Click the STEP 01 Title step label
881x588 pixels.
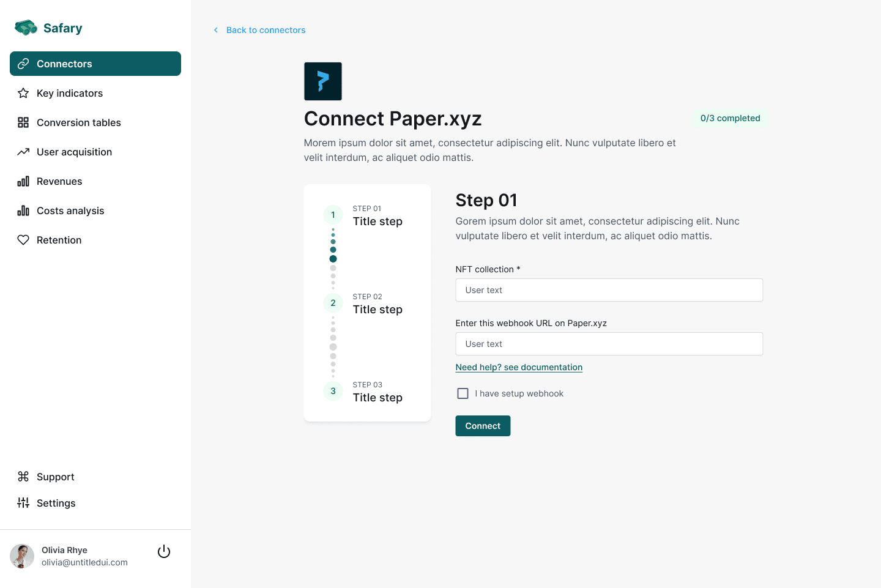point(377,216)
